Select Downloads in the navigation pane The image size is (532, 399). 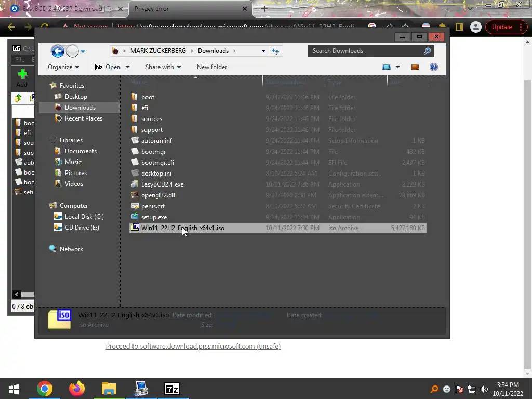80,107
